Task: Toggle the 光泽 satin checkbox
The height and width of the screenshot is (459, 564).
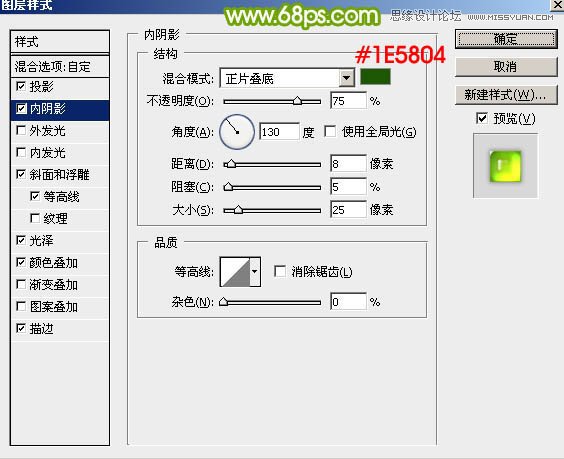Action: click(21, 240)
